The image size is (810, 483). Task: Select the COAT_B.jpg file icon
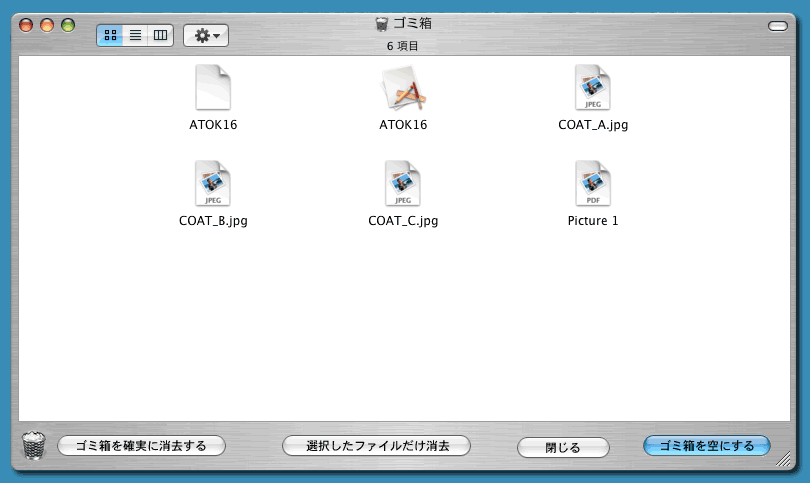tap(213, 183)
